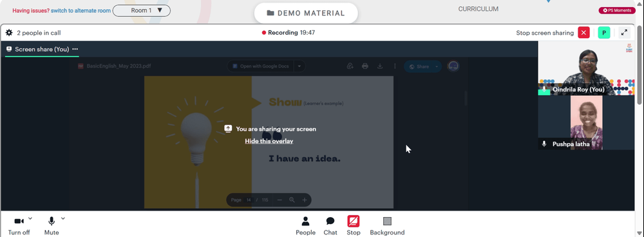Viewport: 644px width, 237px height.
Task: Zoom out with the minus icon
Action: point(279,200)
